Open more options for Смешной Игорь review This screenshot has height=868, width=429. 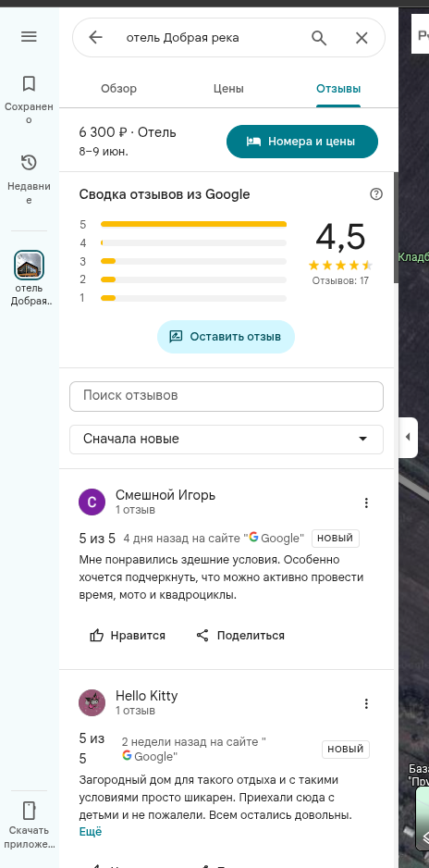click(x=366, y=502)
